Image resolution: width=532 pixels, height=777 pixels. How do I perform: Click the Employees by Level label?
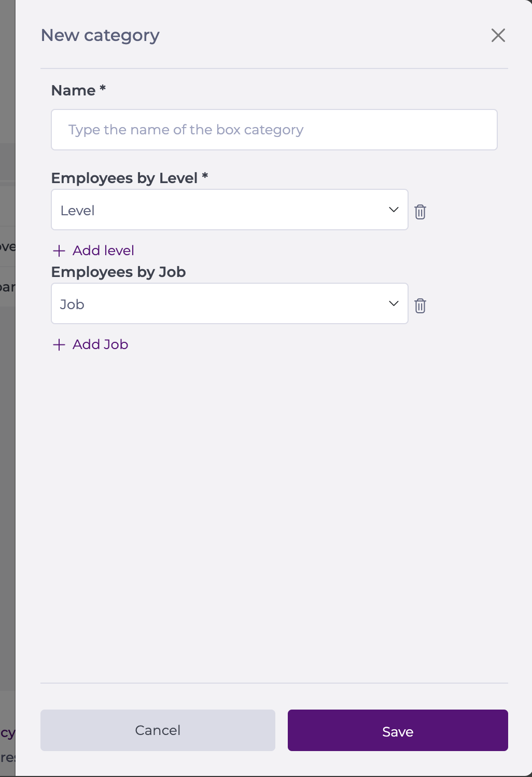click(x=124, y=178)
